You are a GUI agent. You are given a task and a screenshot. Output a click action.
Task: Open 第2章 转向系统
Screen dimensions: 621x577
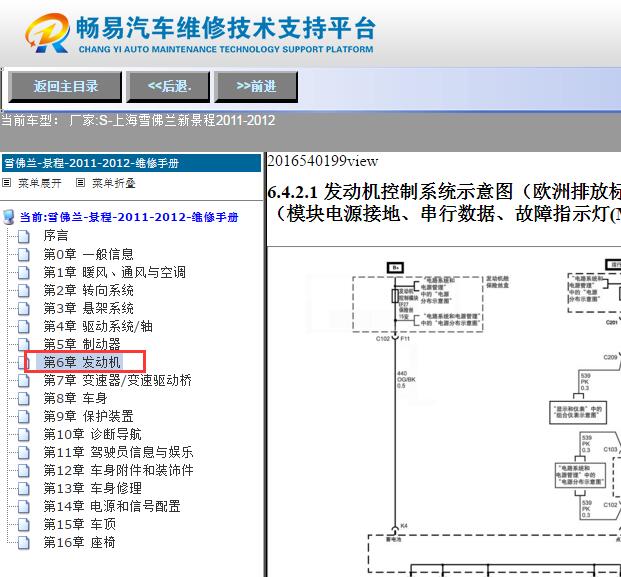pyautogui.click(x=88, y=290)
